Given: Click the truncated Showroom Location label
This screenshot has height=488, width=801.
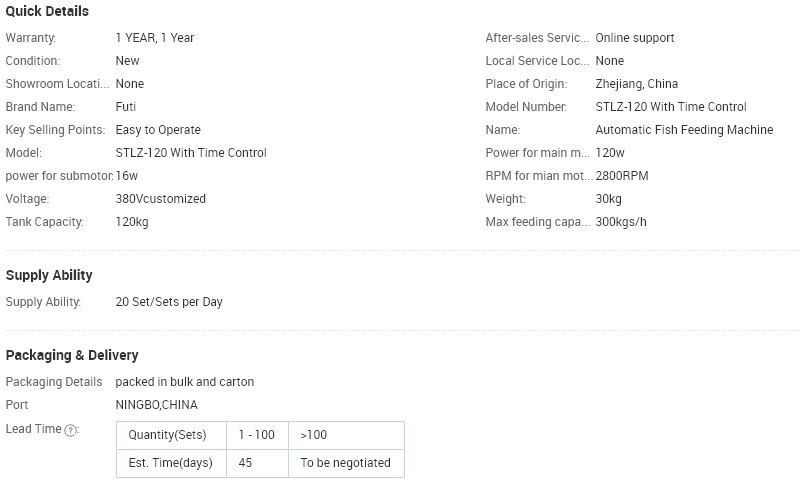Looking at the screenshot, I should pos(57,84).
